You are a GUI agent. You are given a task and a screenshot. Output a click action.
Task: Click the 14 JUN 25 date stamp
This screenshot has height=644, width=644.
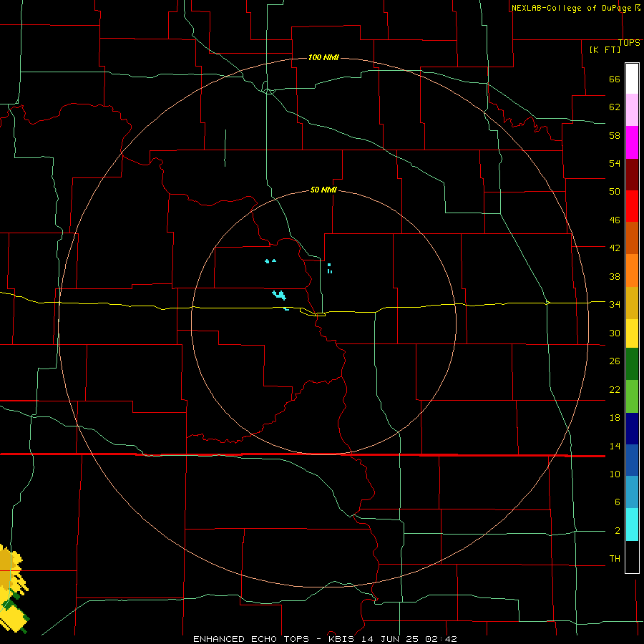(x=391, y=639)
